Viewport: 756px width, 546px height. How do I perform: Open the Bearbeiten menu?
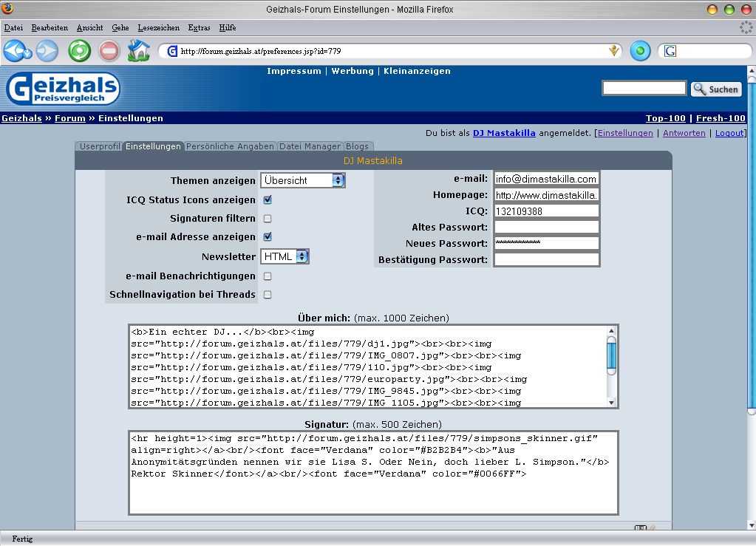50,27
